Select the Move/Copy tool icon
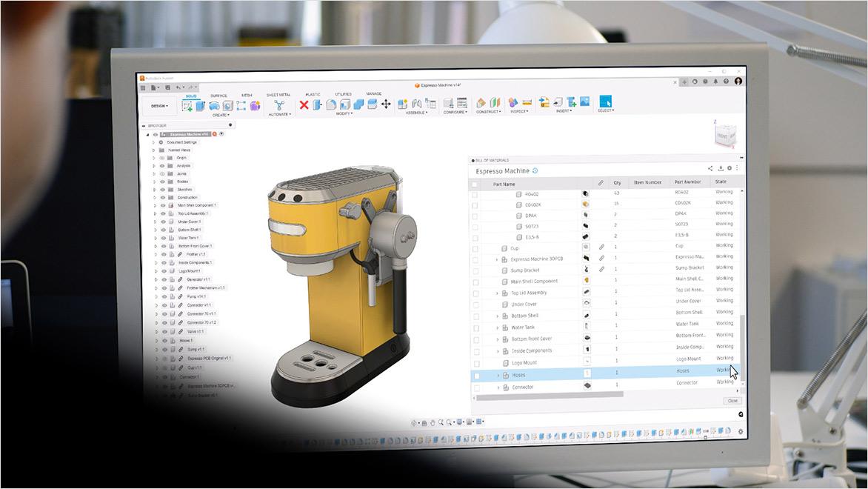 [x=386, y=104]
